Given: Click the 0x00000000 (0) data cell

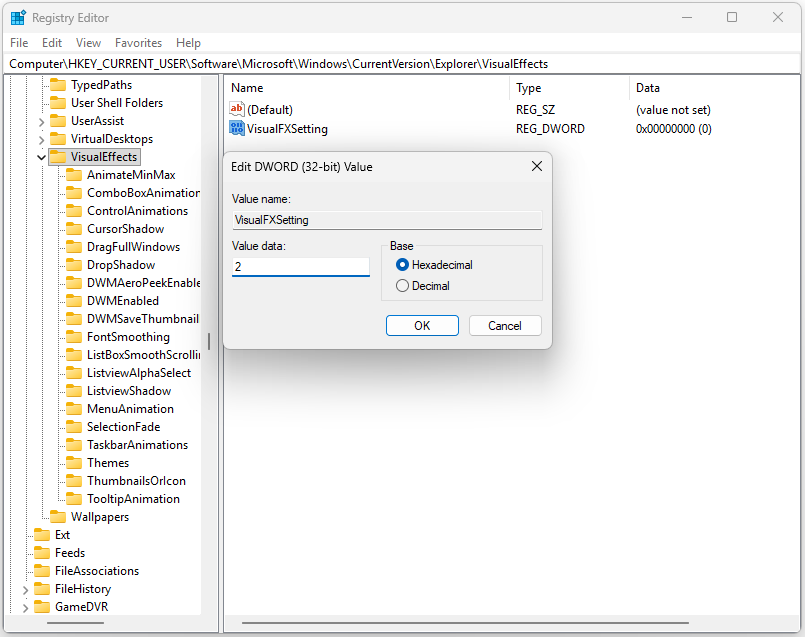Looking at the screenshot, I should point(674,129).
